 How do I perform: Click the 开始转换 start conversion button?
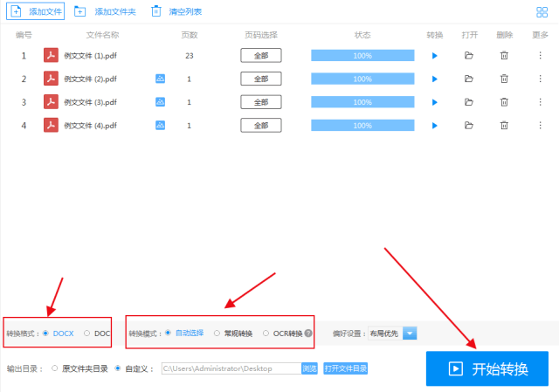(x=487, y=368)
